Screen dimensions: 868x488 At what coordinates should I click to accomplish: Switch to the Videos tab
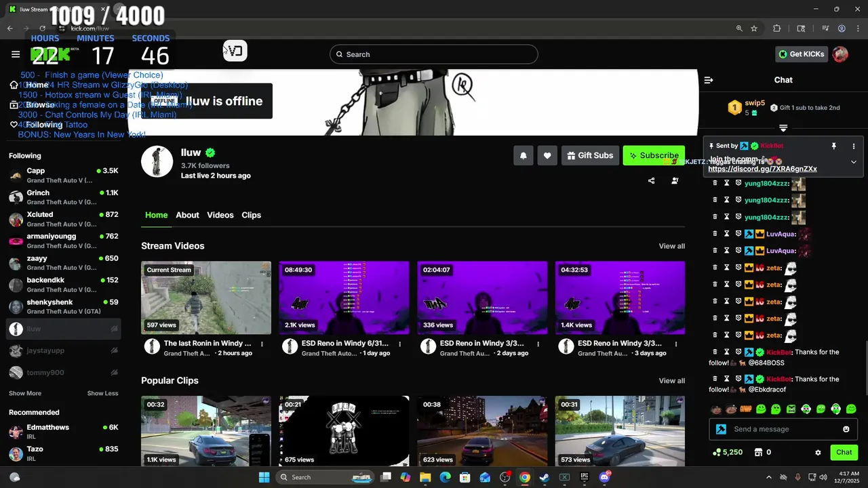[x=220, y=215]
